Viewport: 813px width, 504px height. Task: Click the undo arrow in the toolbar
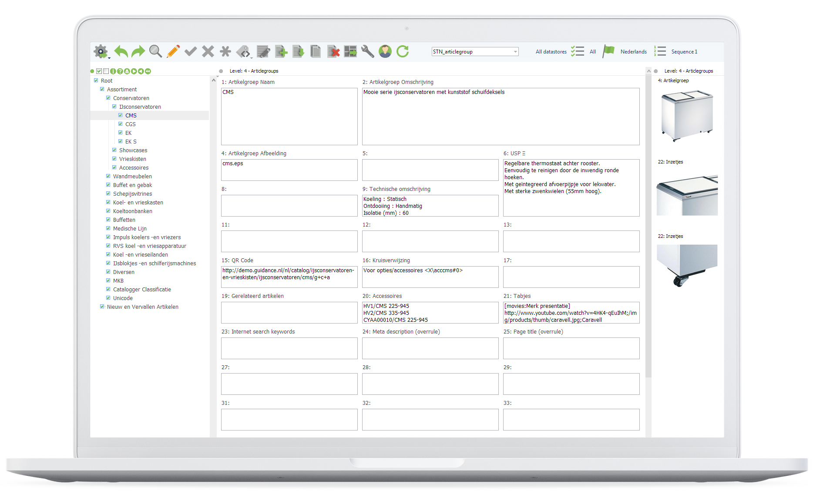coord(121,51)
